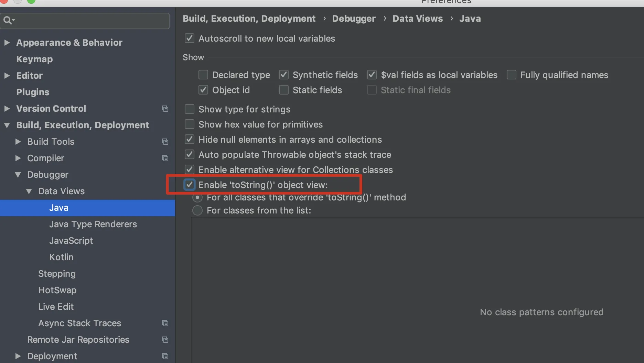Enable the Static fields checkbox
644x363 pixels.
[284, 90]
